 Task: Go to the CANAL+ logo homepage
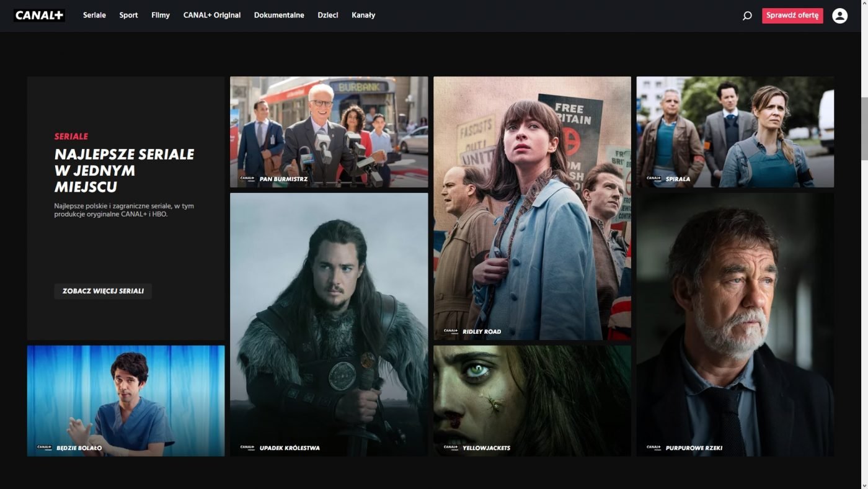coord(39,16)
